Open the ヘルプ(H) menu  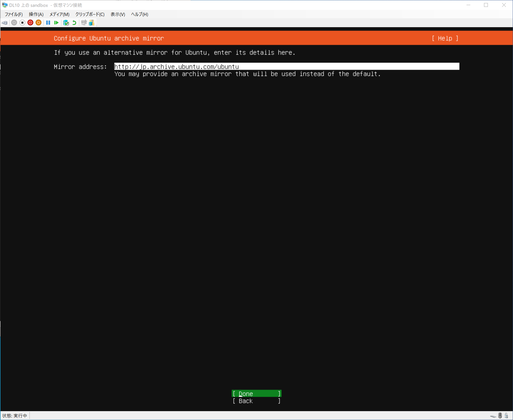(x=139, y=14)
